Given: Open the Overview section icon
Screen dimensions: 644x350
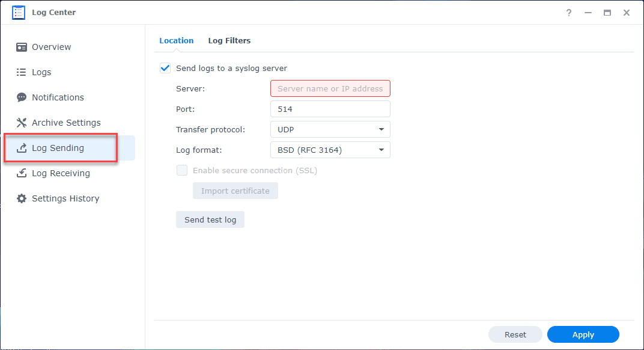Looking at the screenshot, I should (x=22, y=47).
